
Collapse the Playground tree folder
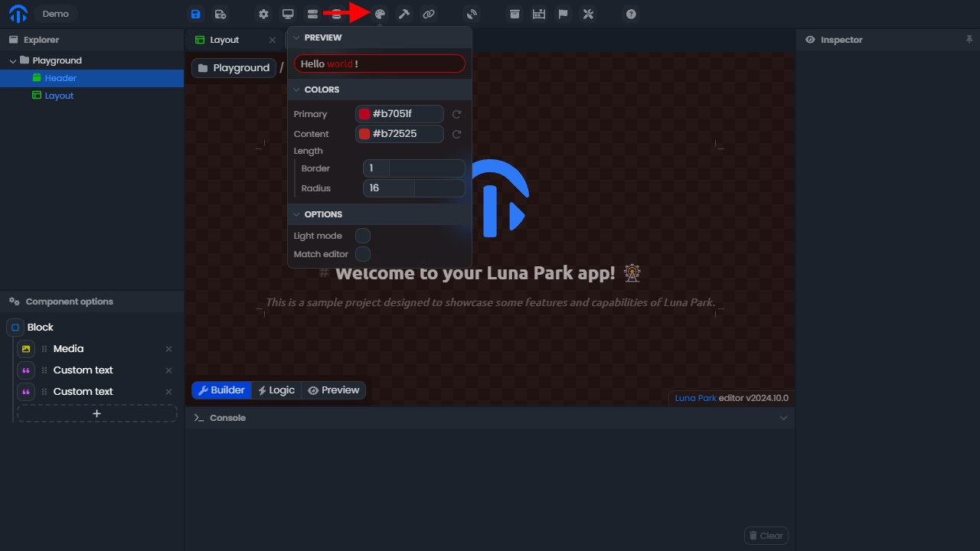13,60
